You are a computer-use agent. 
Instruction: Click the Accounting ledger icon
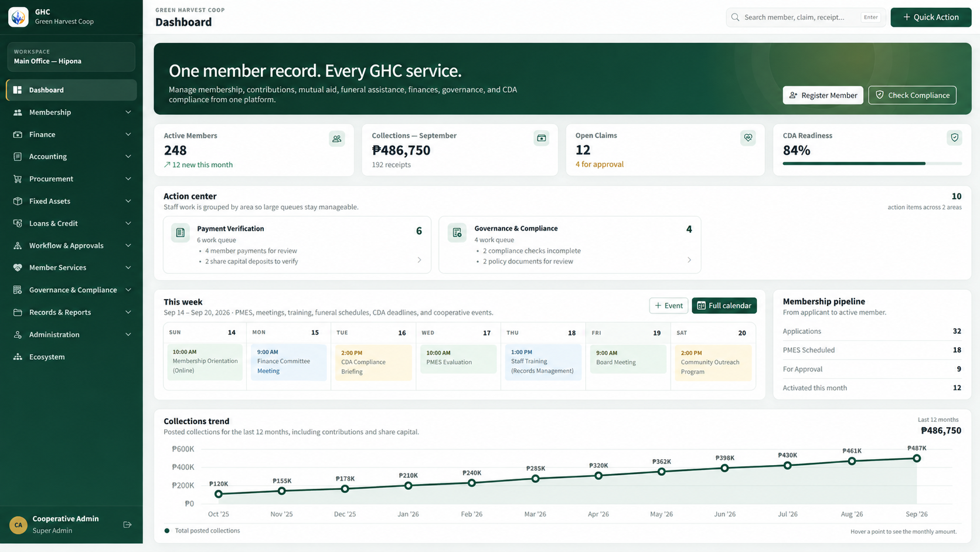18,157
